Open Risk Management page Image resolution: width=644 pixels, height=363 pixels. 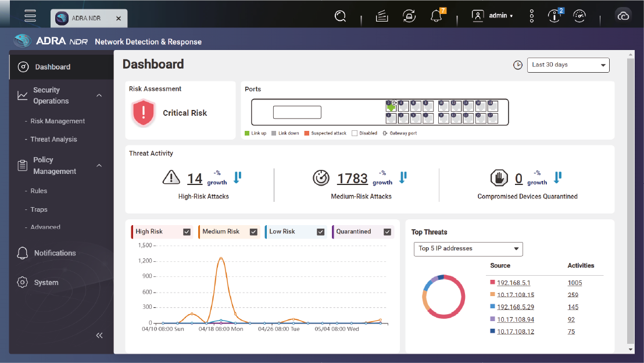tap(58, 121)
